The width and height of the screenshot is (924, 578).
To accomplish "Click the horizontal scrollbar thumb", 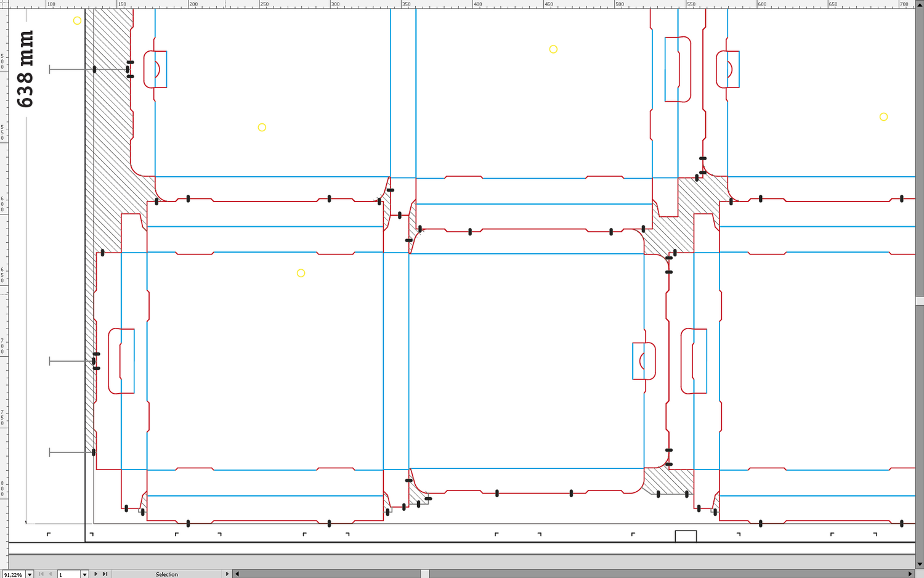I will (x=425, y=574).
